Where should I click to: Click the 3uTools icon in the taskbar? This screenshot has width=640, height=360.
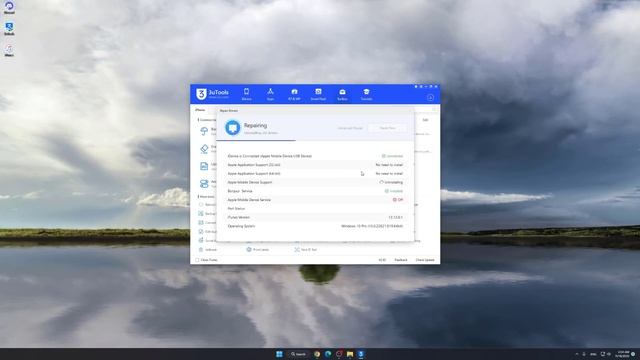[361, 354]
